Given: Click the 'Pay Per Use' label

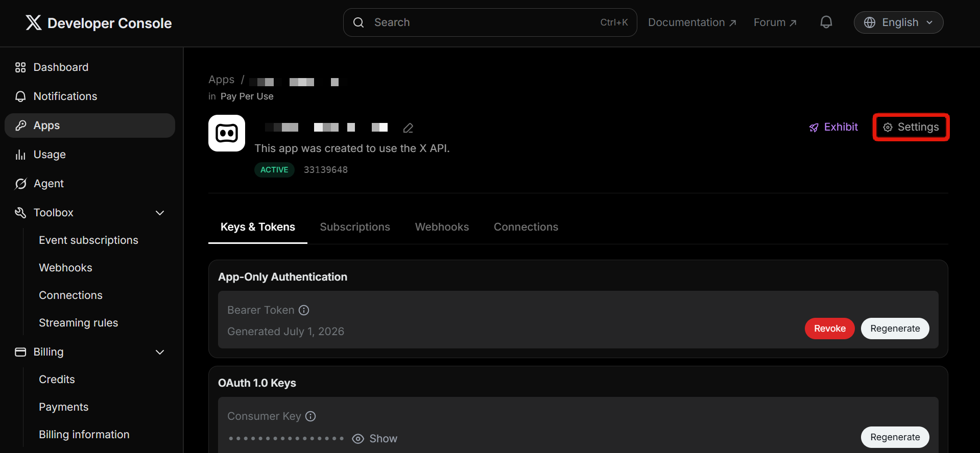Looking at the screenshot, I should (247, 96).
